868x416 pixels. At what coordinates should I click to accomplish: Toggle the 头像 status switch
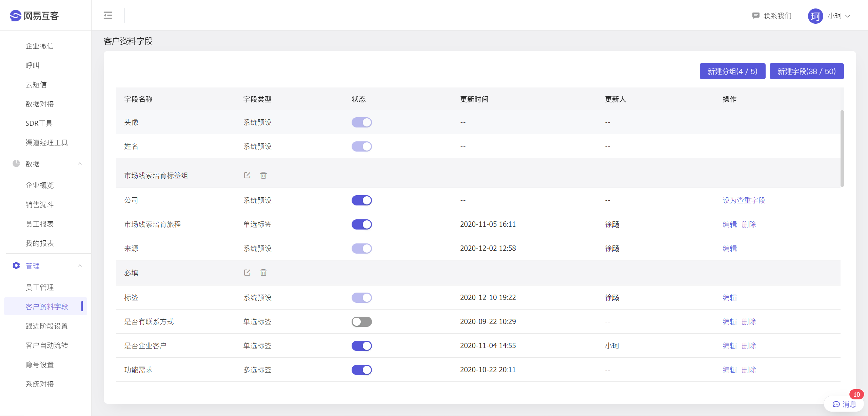tap(361, 122)
